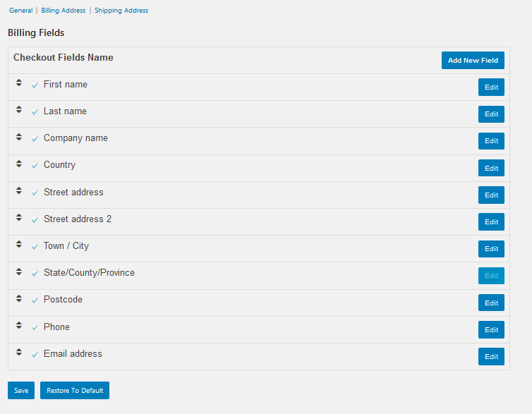
Task: Edit the Country field
Action: pyautogui.click(x=491, y=168)
